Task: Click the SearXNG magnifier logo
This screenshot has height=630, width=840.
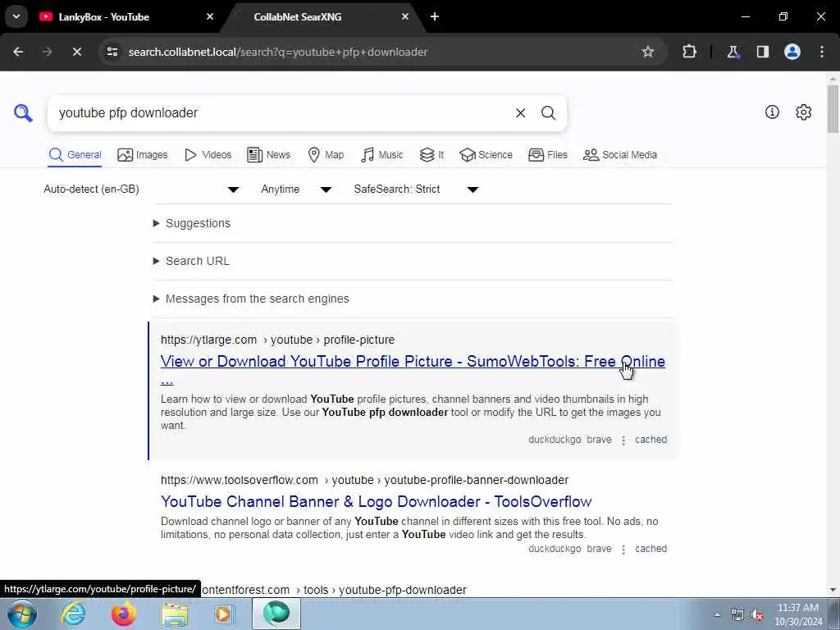Action: tap(23, 113)
